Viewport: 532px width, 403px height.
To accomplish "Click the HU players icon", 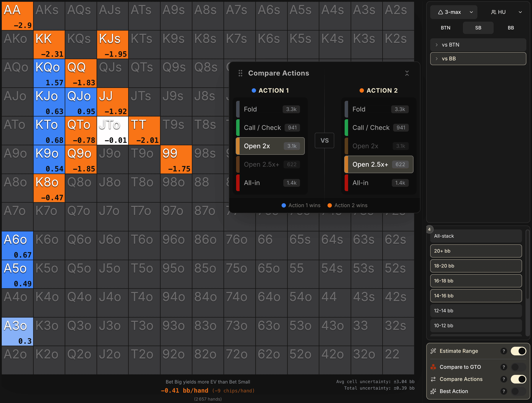I will pyautogui.click(x=493, y=12).
